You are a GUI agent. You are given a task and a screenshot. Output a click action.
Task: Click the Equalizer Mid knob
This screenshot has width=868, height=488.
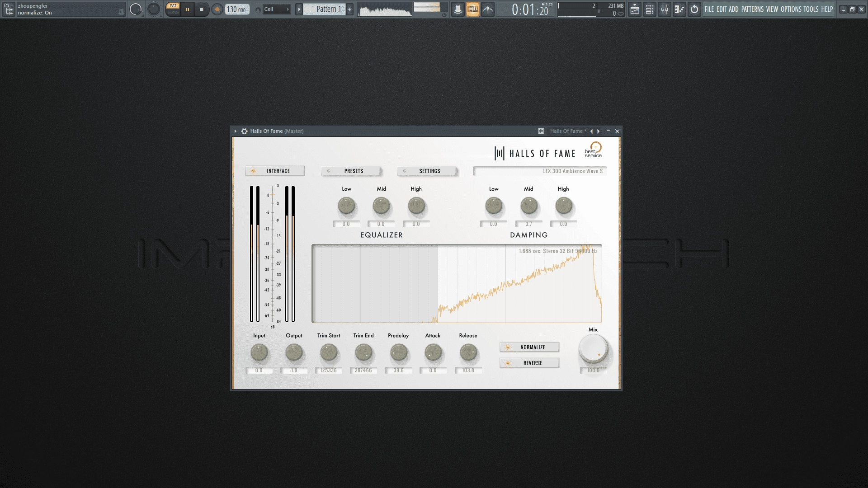382,206
